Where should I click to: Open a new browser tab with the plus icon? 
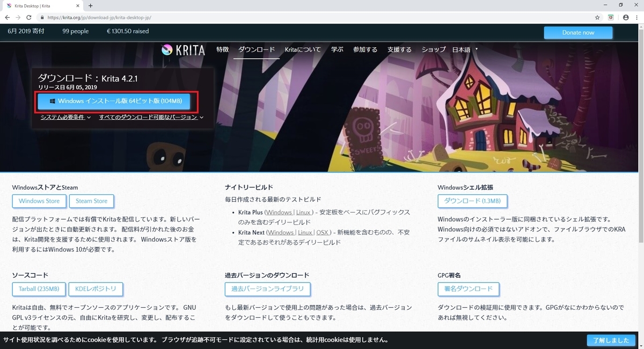coord(90,5)
